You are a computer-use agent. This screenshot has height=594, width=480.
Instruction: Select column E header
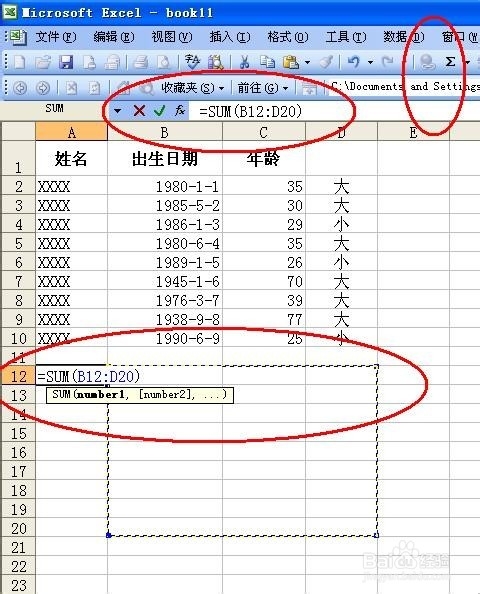[x=413, y=132]
